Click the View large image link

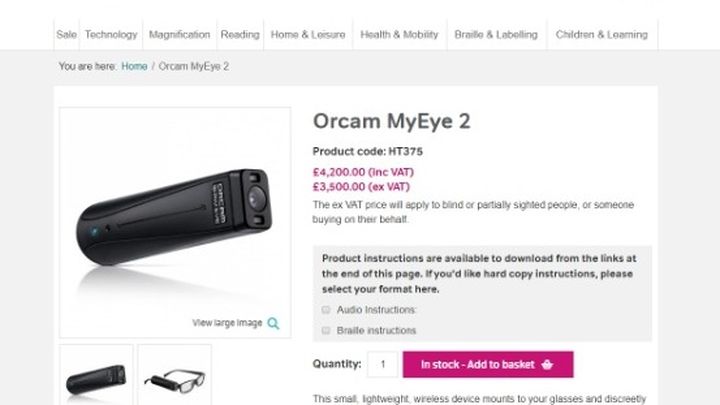227,323
